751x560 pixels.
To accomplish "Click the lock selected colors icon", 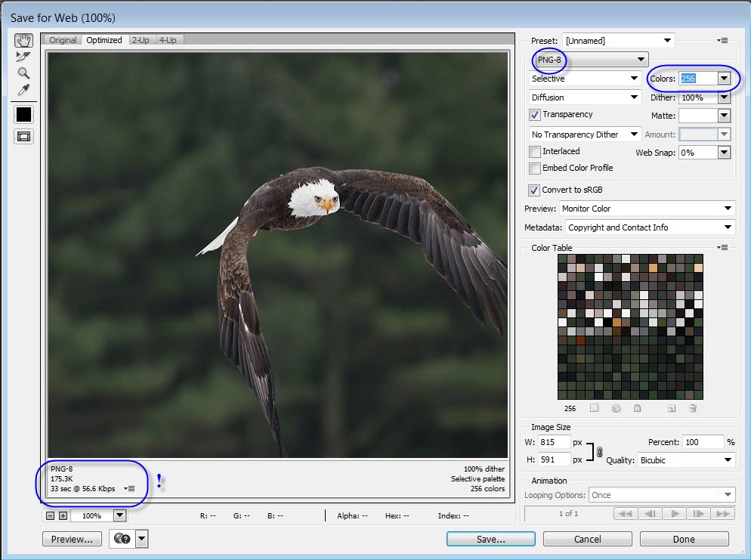I will pyautogui.click(x=637, y=408).
